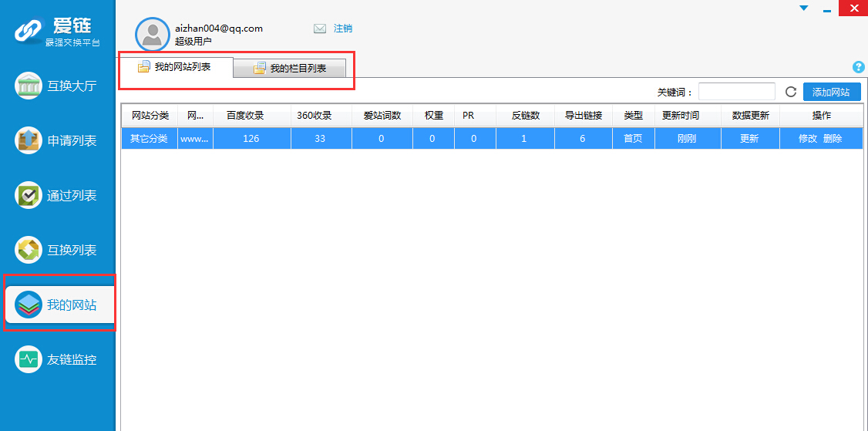Viewport: 868px width, 431px height.
Task: Go to 通过列表 in sidebar
Action: [72, 196]
